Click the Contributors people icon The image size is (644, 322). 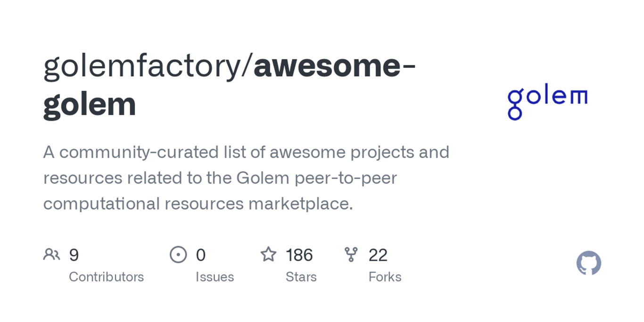tap(51, 255)
